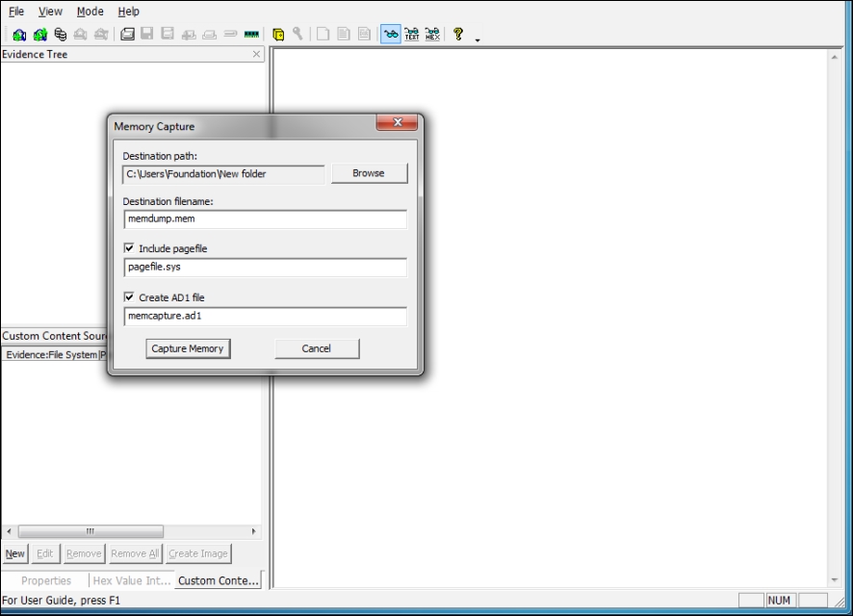Uncheck the Create AD1 file checkbox
The height and width of the screenshot is (616, 853).
(x=129, y=296)
